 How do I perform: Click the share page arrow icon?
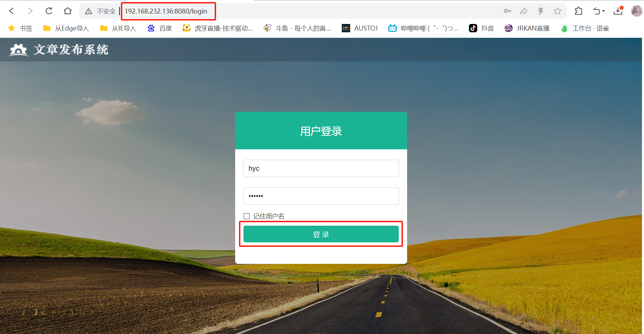coord(524,11)
